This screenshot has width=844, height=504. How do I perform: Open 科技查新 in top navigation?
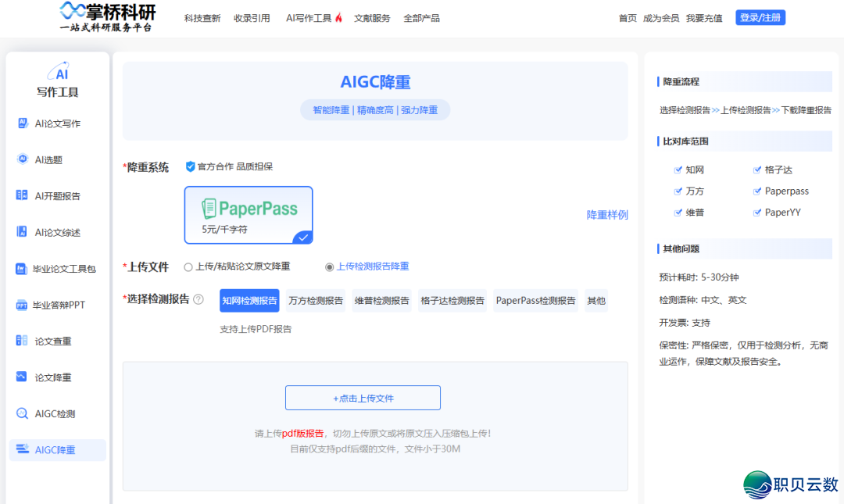[202, 18]
